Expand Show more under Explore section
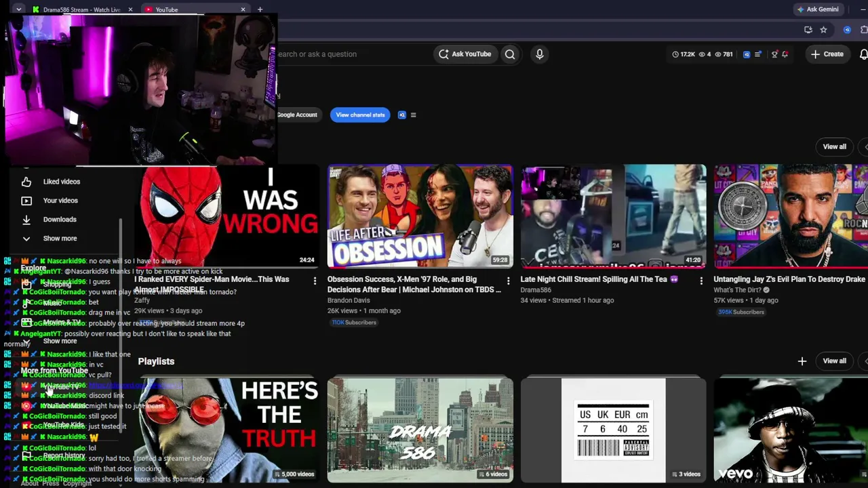This screenshot has height=488, width=868. point(60,341)
